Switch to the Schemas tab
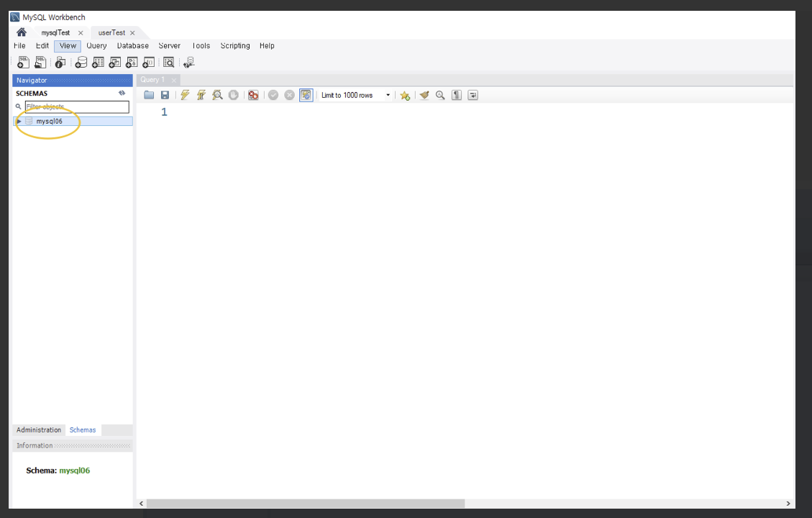The height and width of the screenshot is (518, 812). coord(83,430)
